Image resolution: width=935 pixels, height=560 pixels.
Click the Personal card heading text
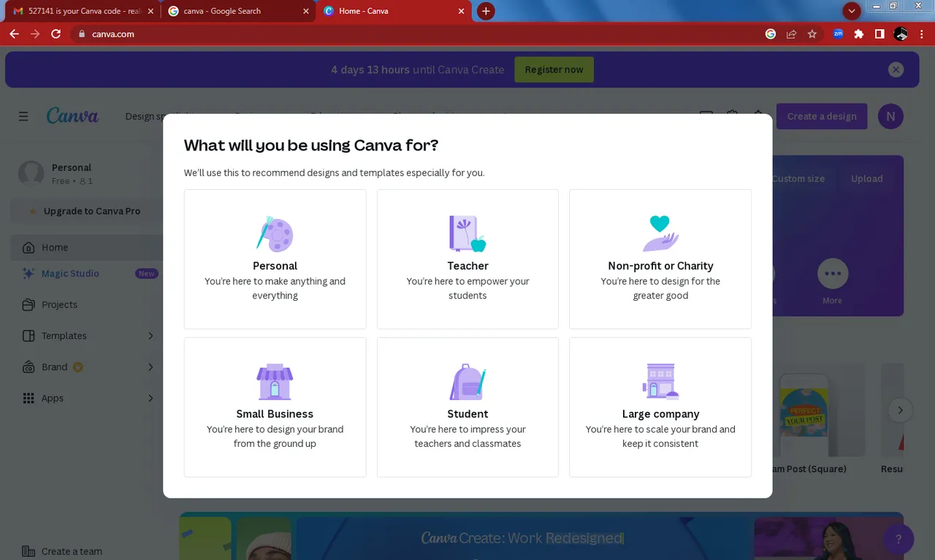coord(275,266)
